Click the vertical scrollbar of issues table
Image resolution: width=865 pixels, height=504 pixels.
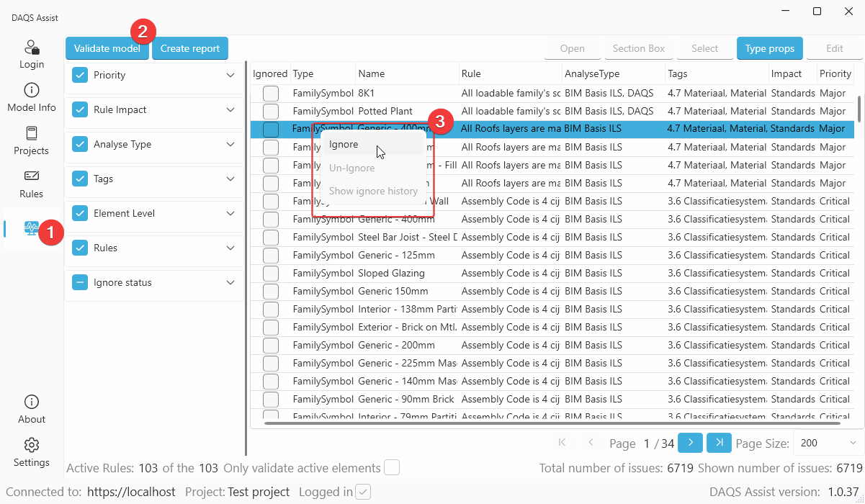859,108
